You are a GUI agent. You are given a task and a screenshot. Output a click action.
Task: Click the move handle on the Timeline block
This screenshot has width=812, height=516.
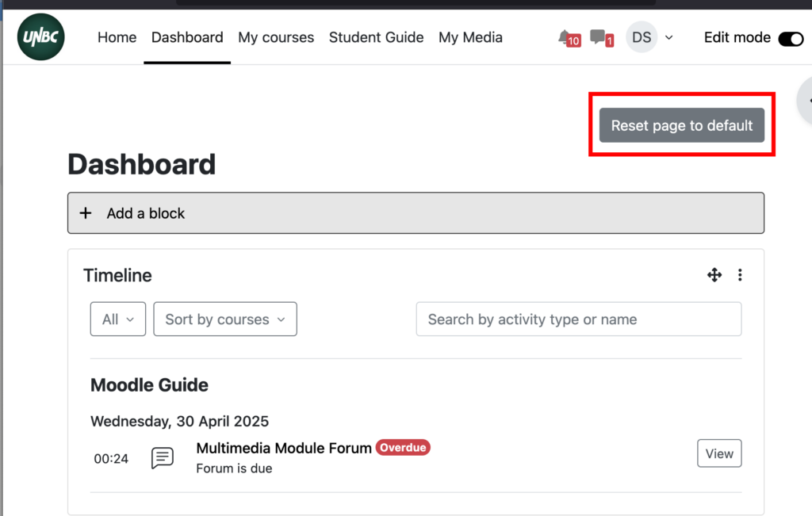tap(714, 275)
